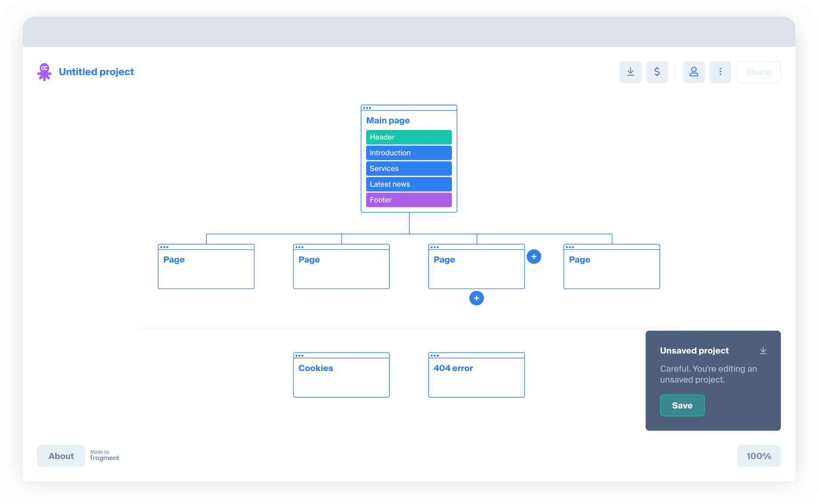Screen dimensions: 818x504
Task: Open the pricing dollar-sign icon
Action: 657,72
